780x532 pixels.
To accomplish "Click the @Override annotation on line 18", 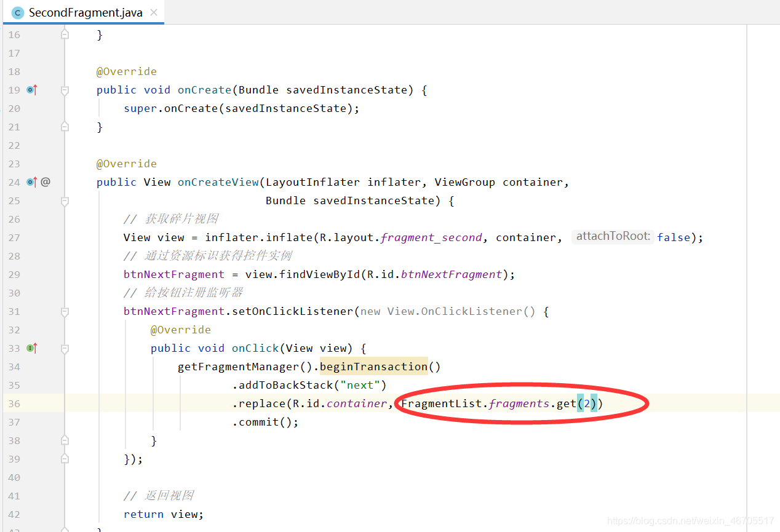I will click(x=127, y=71).
